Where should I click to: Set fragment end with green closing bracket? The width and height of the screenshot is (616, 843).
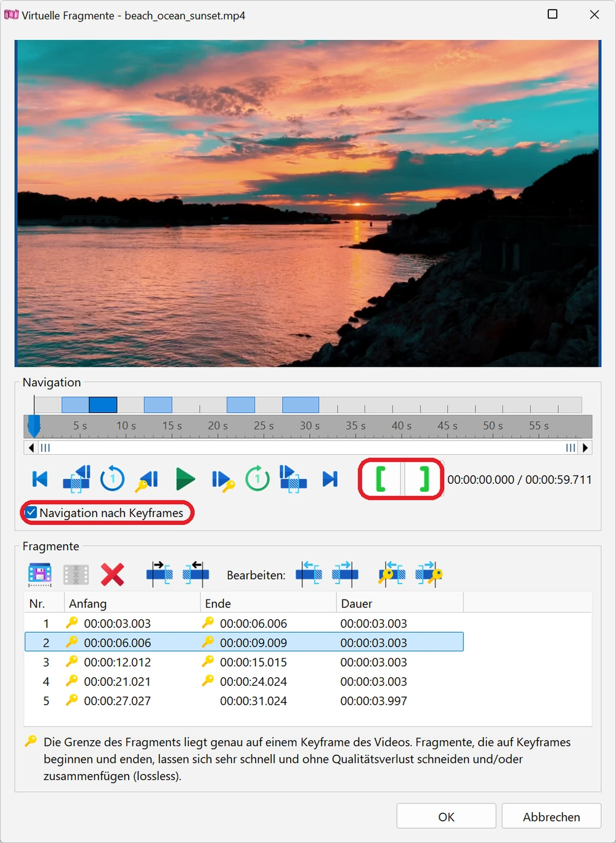pyautogui.click(x=423, y=479)
